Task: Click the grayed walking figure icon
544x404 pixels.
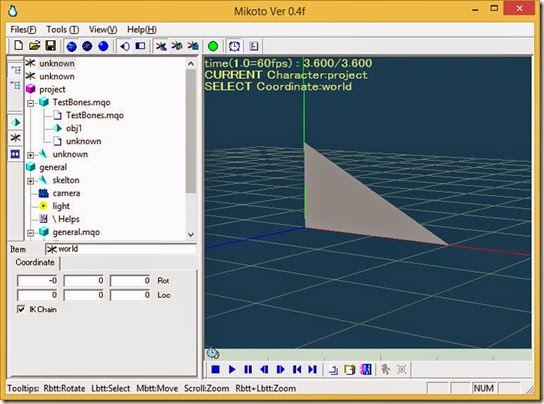Action: click(385, 369)
